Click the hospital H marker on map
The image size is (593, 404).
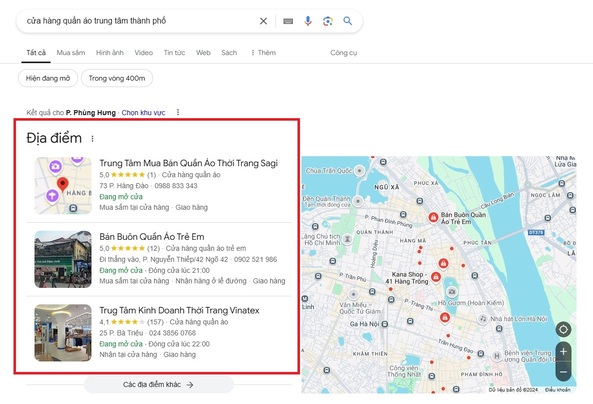497,356
